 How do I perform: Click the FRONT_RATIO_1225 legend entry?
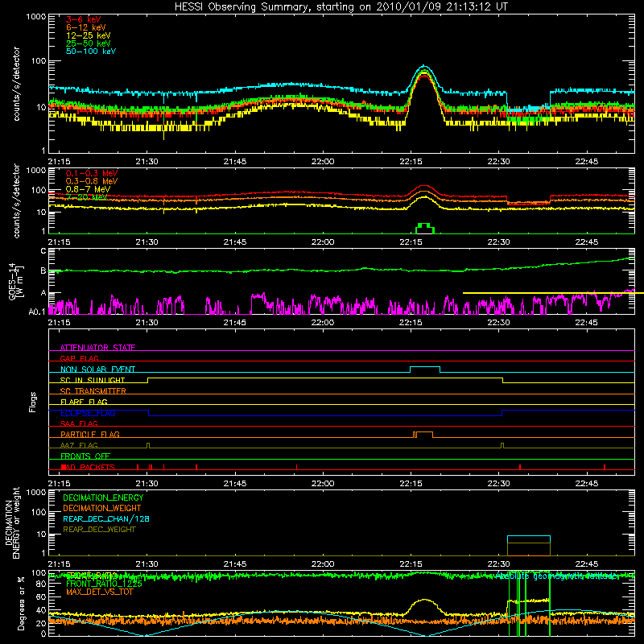(x=104, y=584)
